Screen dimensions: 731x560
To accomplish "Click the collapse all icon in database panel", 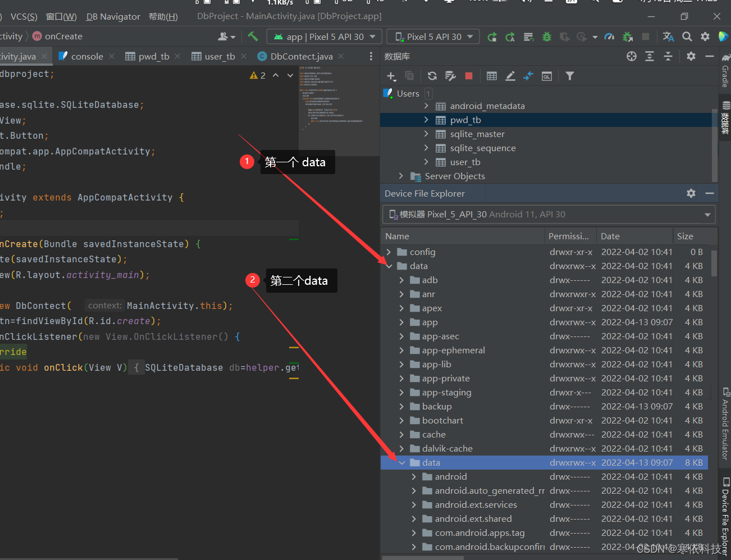I will (668, 56).
